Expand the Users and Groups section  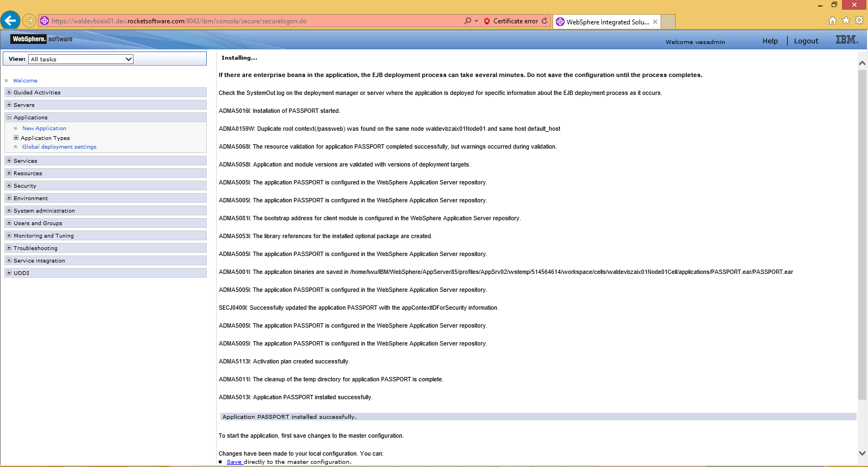[9, 223]
